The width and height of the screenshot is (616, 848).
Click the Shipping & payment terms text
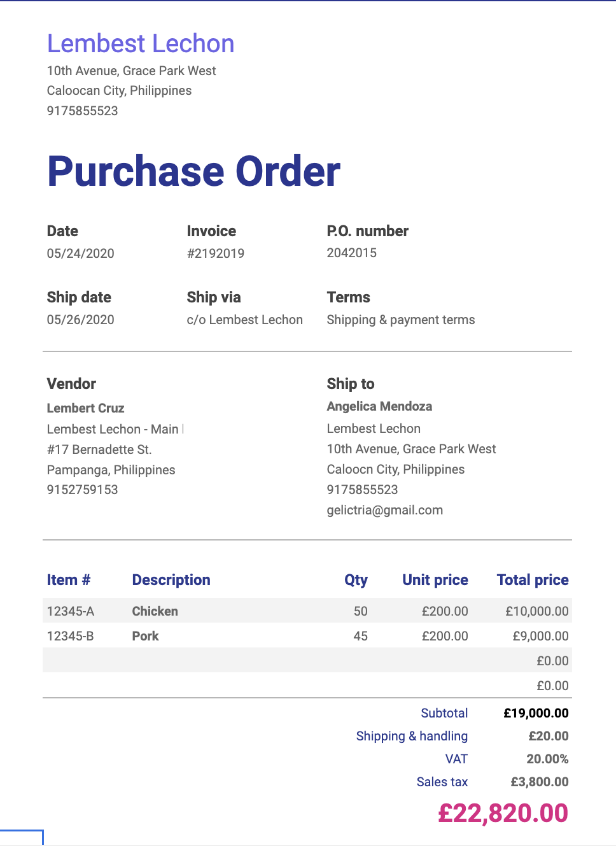[x=400, y=320]
